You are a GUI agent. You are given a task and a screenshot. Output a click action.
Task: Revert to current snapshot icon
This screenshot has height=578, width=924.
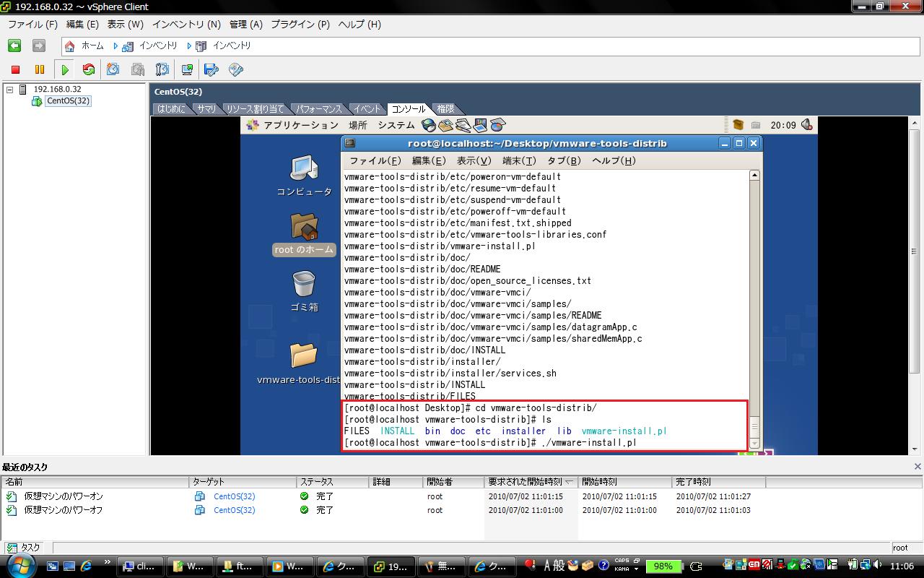click(x=138, y=69)
